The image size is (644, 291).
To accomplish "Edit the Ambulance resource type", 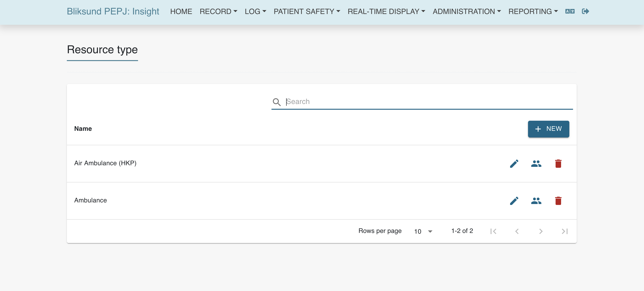I will [514, 201].
